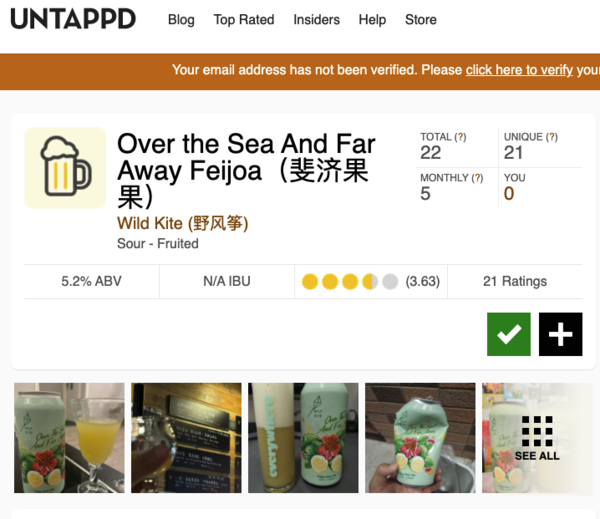Click the beer mug label icon
The width and height of the screenshot is (600, 519).
pyautogui.click(x=65, y=168)
